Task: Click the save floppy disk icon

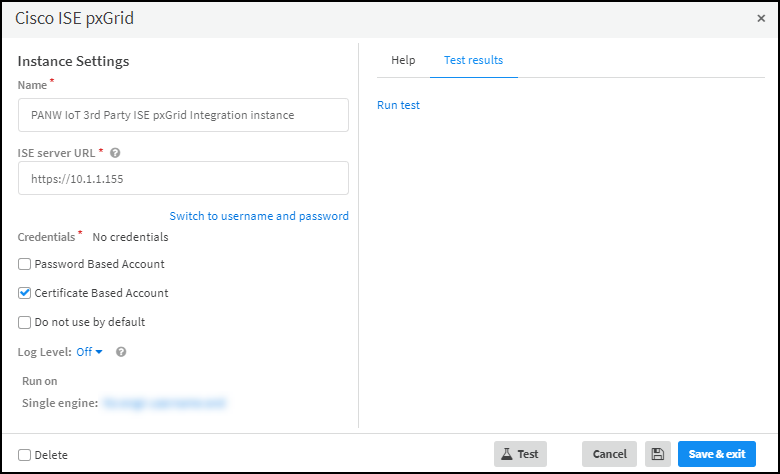Action: pyautogui.click(x=657, y=454)
